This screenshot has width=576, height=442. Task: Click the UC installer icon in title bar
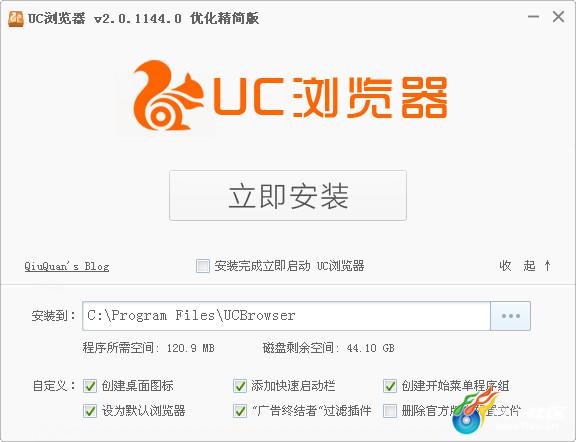pos(15,18)
